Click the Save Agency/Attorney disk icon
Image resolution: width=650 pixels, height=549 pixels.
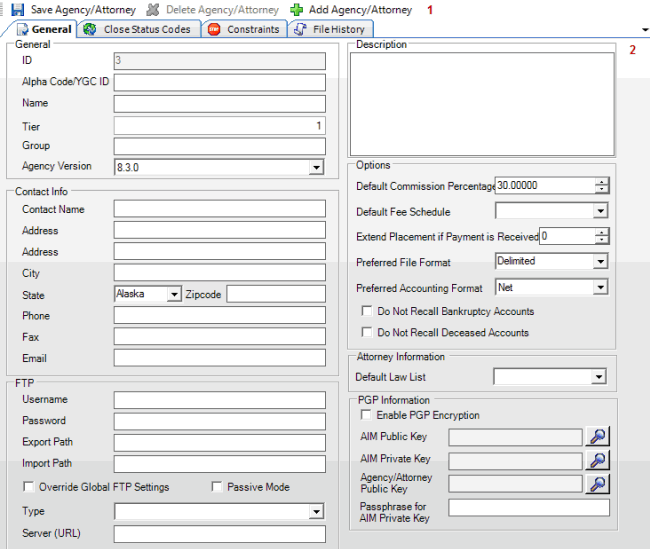coord(17,9)
